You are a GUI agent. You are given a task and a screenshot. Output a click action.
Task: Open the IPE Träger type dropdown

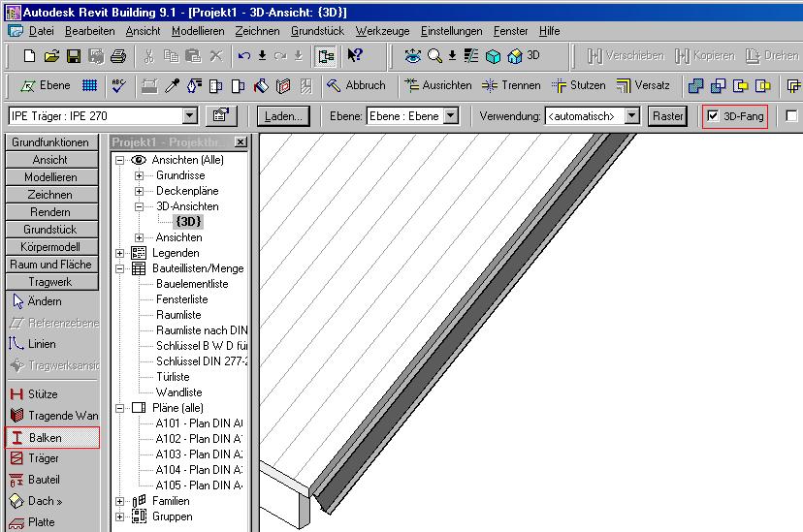coord(190,116)
